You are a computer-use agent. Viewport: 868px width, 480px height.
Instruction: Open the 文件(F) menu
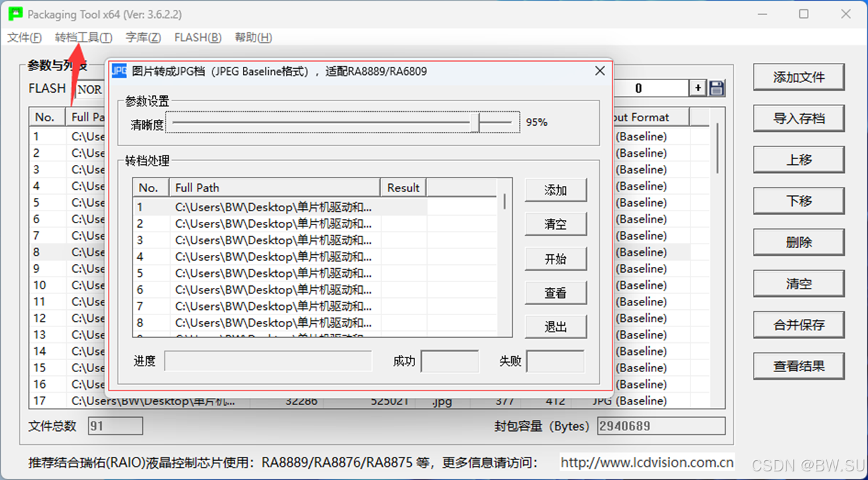tap(24, 38)
